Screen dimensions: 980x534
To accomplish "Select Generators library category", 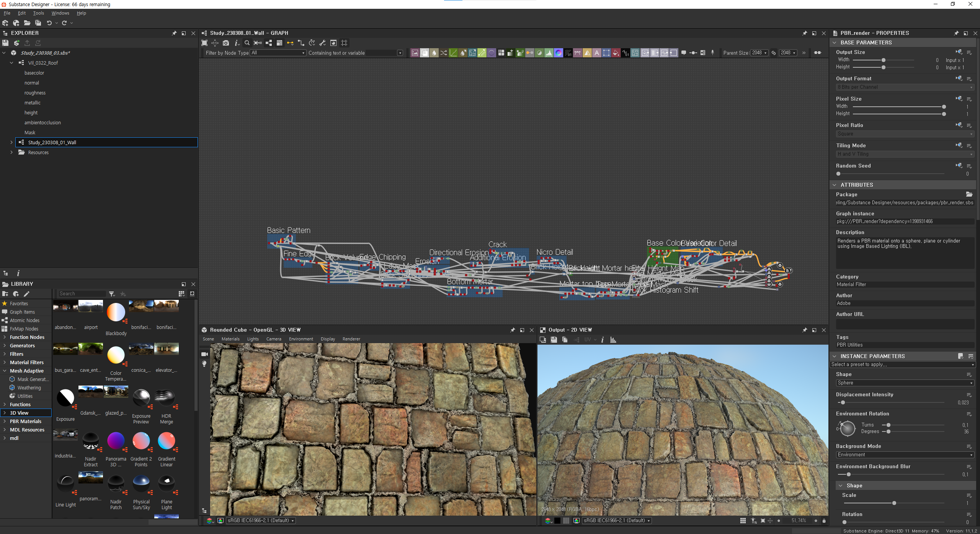I will pos(22,346).
